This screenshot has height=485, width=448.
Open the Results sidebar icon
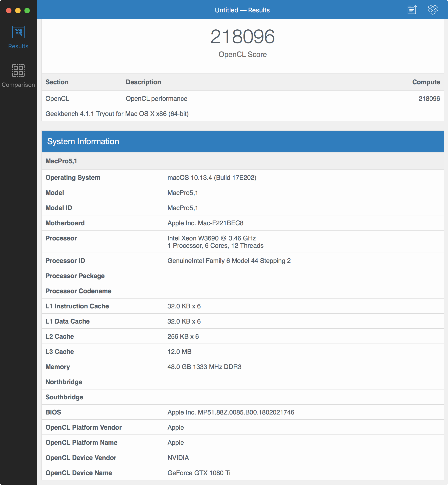pyautogui.click(x=18, y=32)
